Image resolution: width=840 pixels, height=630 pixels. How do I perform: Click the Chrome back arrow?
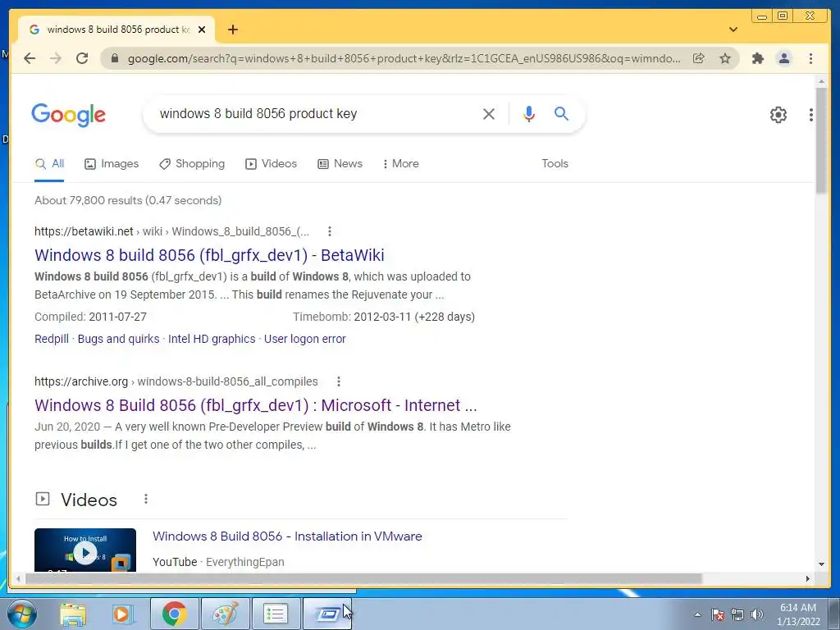[30, 58]
